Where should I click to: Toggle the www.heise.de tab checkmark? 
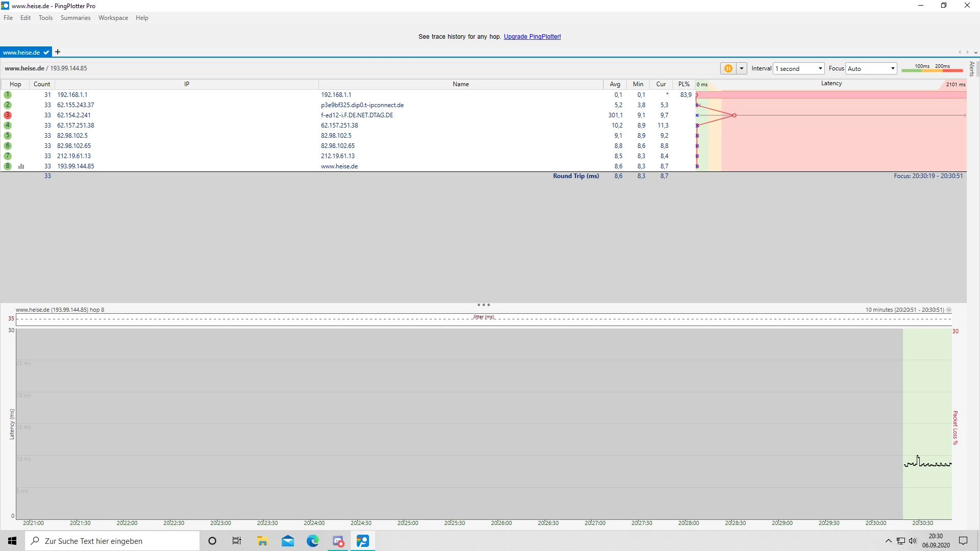46,53
